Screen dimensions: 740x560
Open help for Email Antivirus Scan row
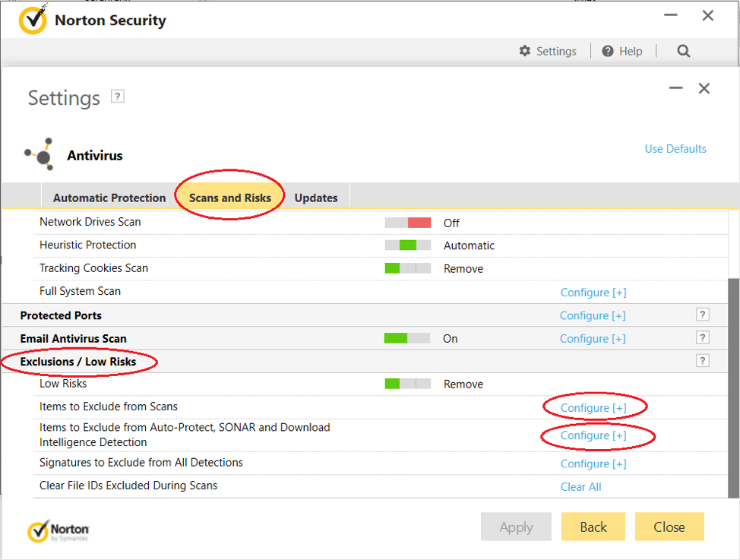(x=702, y=337)
